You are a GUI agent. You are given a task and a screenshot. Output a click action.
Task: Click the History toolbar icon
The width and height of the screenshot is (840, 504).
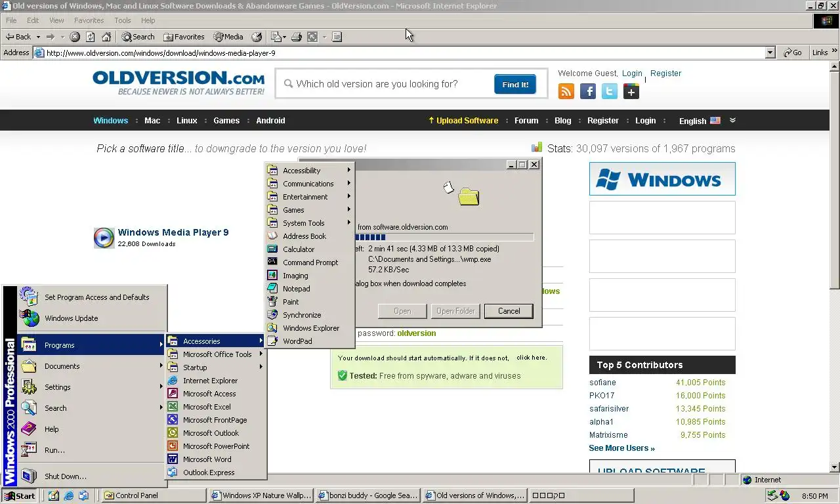pyautogui.click(x=257, y=37)
